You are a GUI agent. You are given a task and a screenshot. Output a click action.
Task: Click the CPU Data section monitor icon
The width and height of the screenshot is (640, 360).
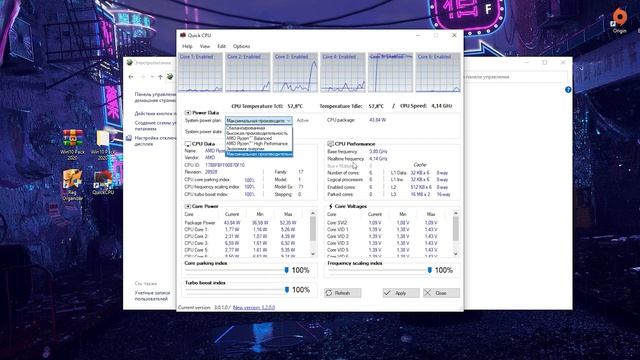[187, 144]
